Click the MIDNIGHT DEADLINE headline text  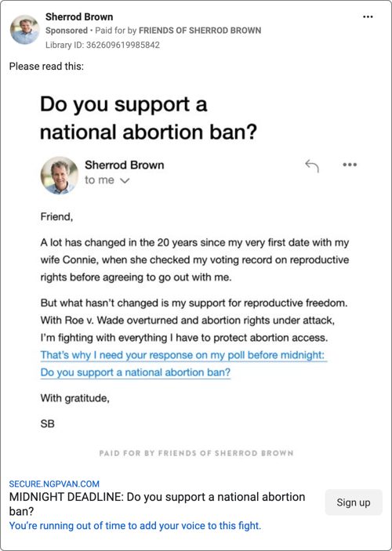click(157, 504)
